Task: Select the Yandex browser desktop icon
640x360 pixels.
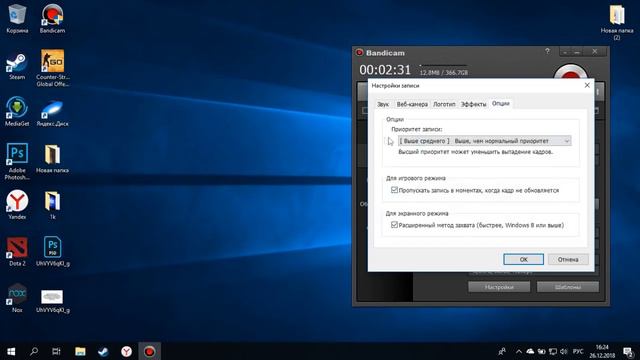Action: point(17,205)
